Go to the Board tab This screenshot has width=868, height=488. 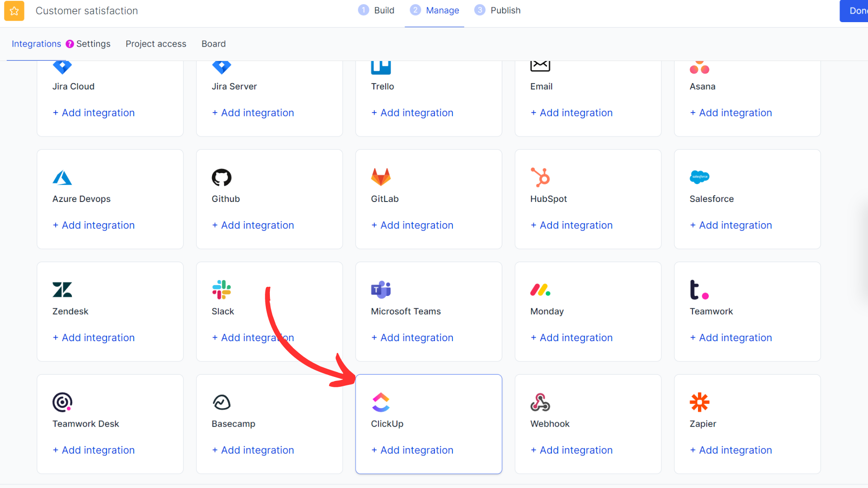(x=213, y=44)
